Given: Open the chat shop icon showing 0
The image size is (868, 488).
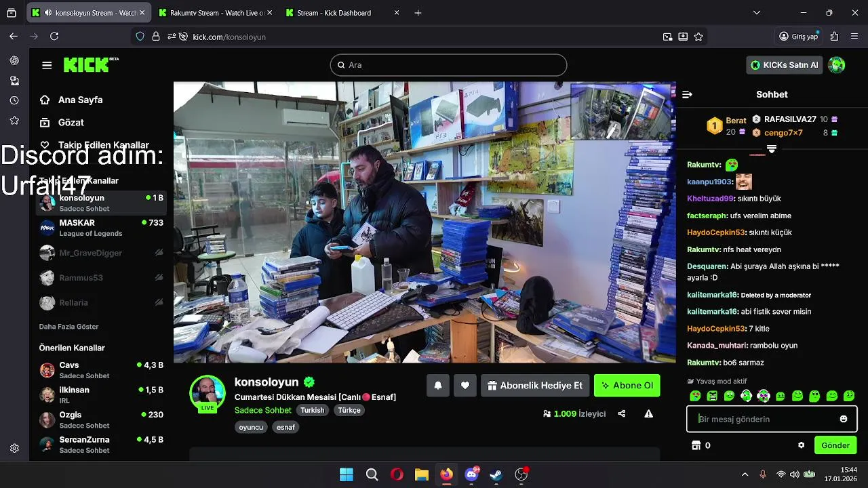Looking at the screenshot, I should click(701, 445).
